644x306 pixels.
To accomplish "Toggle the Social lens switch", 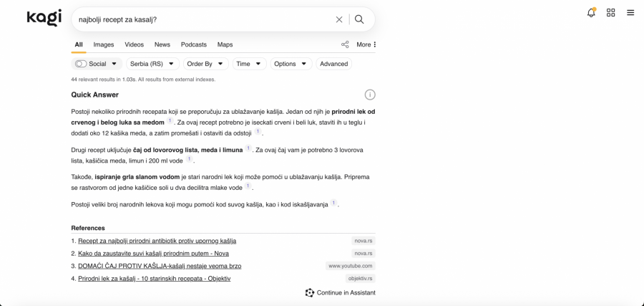I will coord(80,64).
